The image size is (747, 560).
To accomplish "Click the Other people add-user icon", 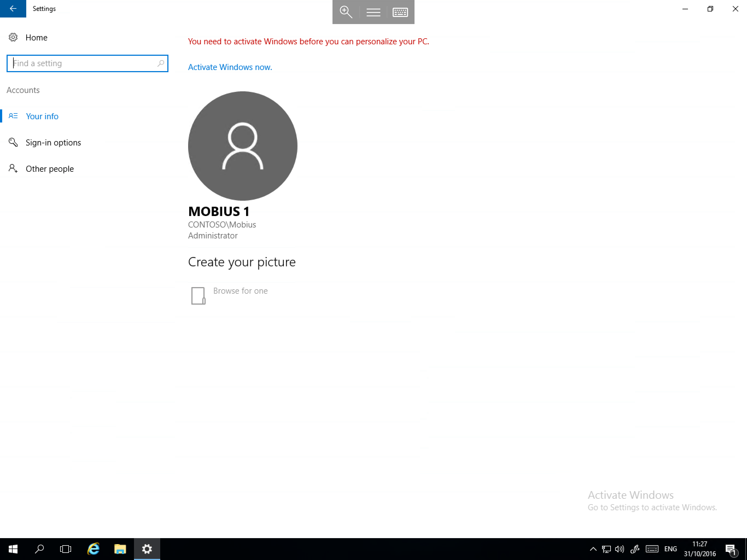I will pyautogui.click(x=13, y=168).
